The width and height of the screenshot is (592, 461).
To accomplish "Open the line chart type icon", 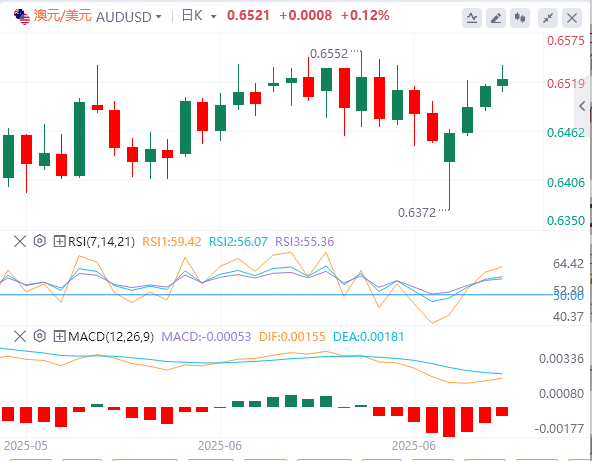I will coord(472,18).
